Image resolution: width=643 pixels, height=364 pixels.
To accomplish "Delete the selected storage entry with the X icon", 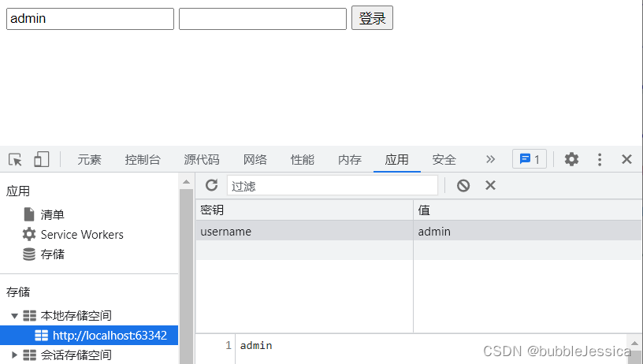I will 490,185.
